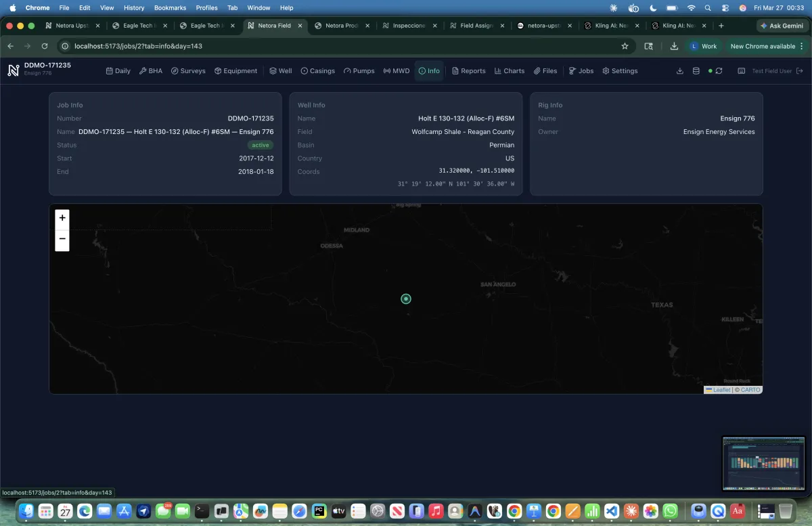The image size is (812, 526).
Task: Open the Pumps section icon
Action: point(346,70)
